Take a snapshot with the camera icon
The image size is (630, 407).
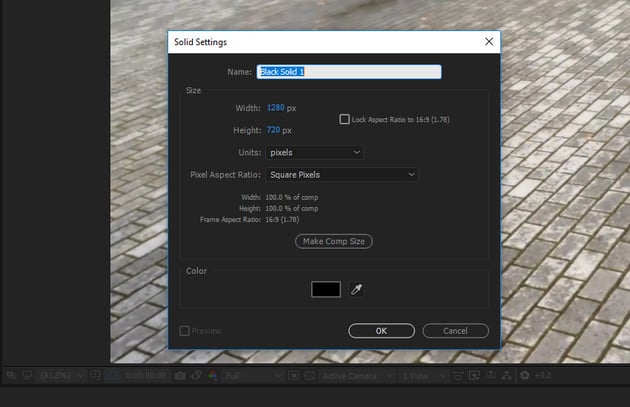[180, 376]
